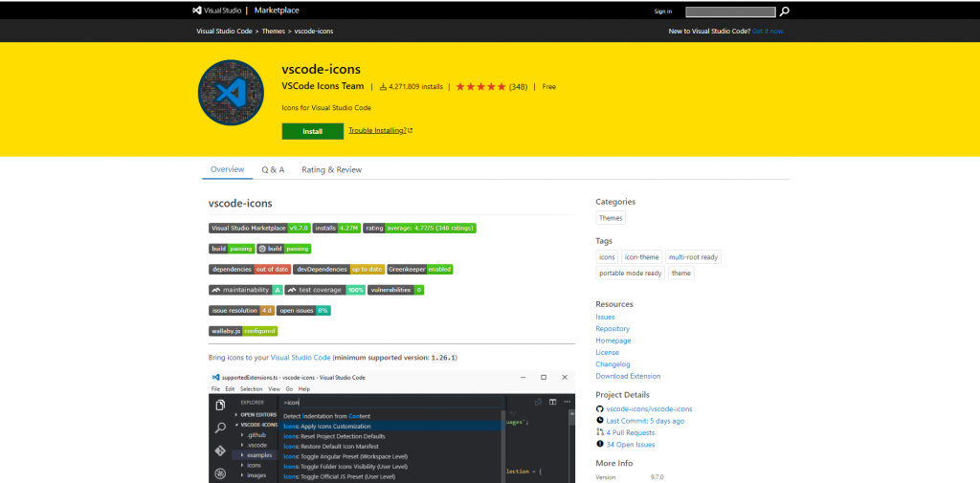The image size is (980, 483).
Task: Open the Changelog resource link
Action: pyautogui.click(x=613, y=364)
